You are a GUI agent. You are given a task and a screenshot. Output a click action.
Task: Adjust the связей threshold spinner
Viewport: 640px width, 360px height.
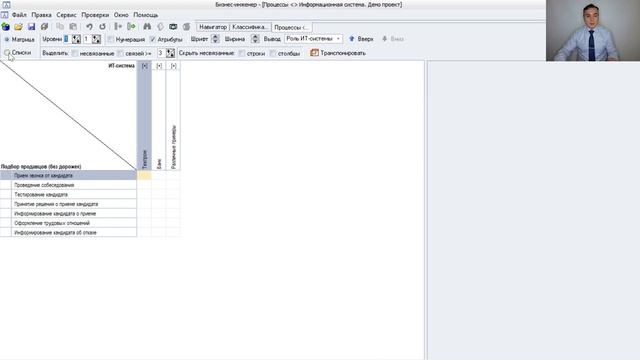click(x=171, y=53)
